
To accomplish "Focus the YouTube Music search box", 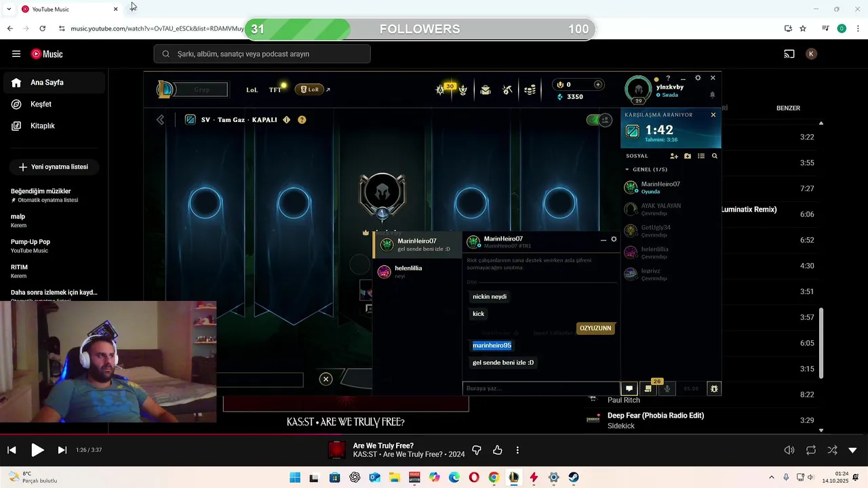I will [262, 54].
